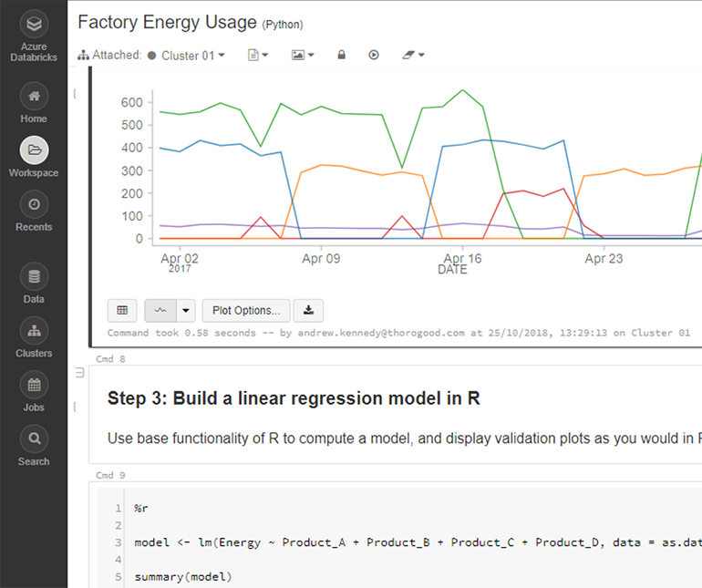Viewport: 702px width, 588px height.
Task: Click the Attached cluster hierarchy icon
Action: coord(83,55)
